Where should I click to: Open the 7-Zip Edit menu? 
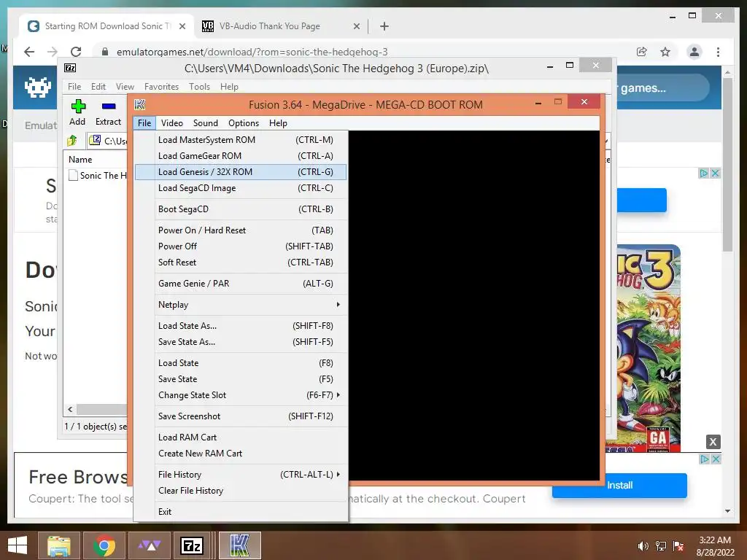click(x=98, y=87)
